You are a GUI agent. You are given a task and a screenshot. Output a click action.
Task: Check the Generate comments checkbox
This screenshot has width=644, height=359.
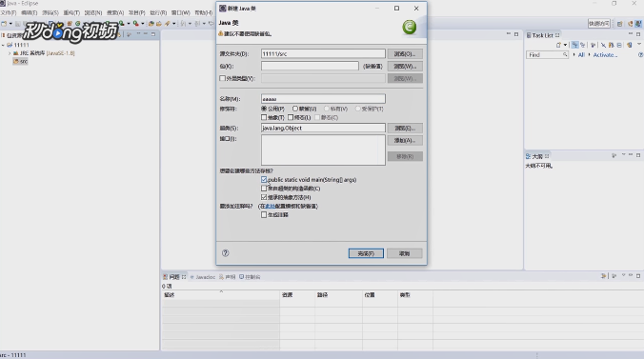tap(264, 215)
